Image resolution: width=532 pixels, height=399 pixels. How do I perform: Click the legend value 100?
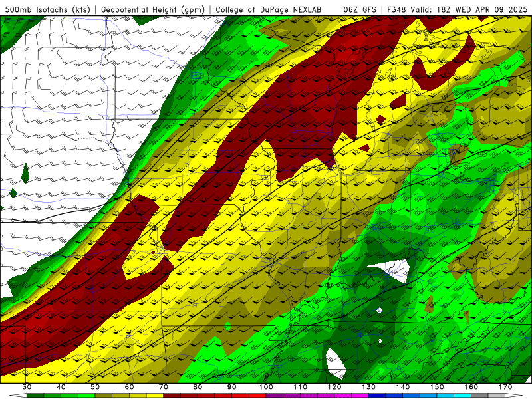click(x=266, y=387)
